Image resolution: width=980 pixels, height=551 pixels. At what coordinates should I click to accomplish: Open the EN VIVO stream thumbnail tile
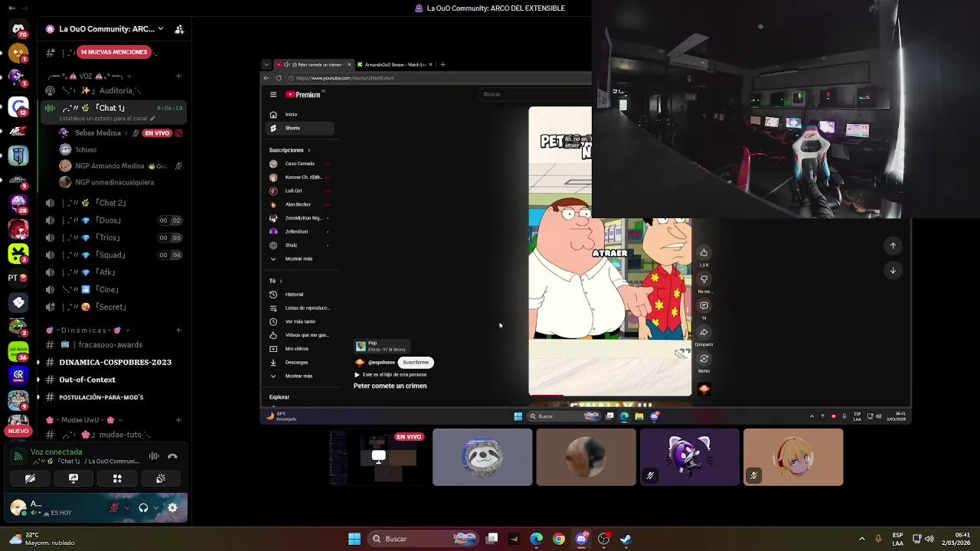pos(378,457)
